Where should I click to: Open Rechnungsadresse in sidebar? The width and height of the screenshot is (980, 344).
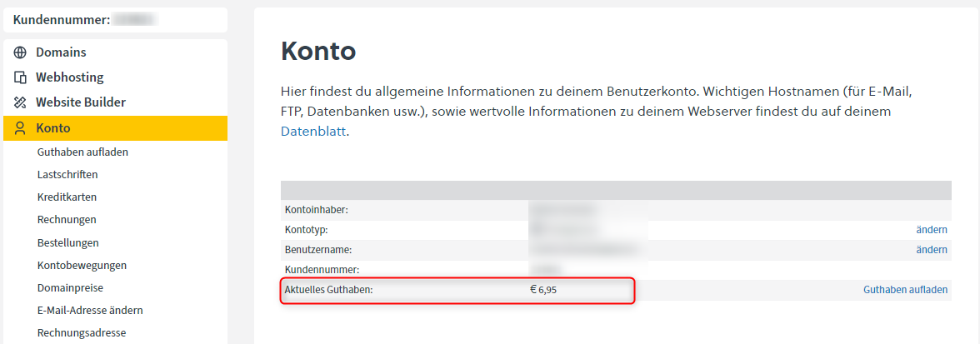pos(82,333)
